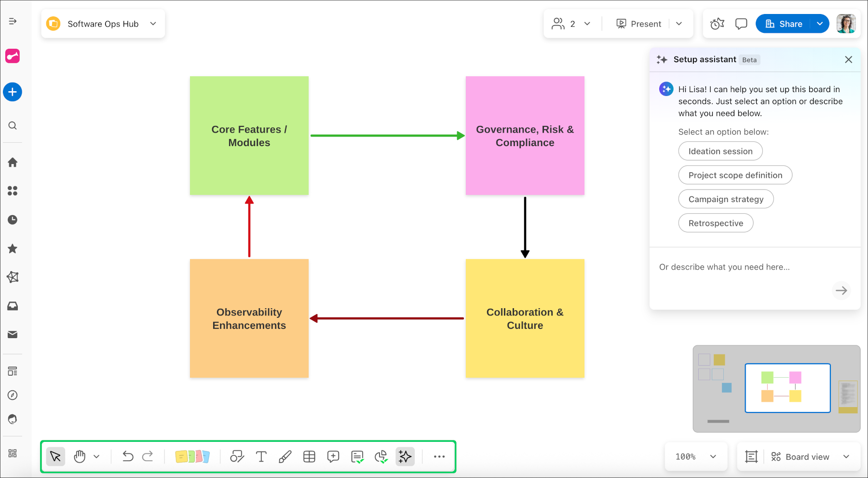Image resolution: width=868 pixels, height=478 pixels.
Task: Open the Shapes tool
Action: (237, 456)
